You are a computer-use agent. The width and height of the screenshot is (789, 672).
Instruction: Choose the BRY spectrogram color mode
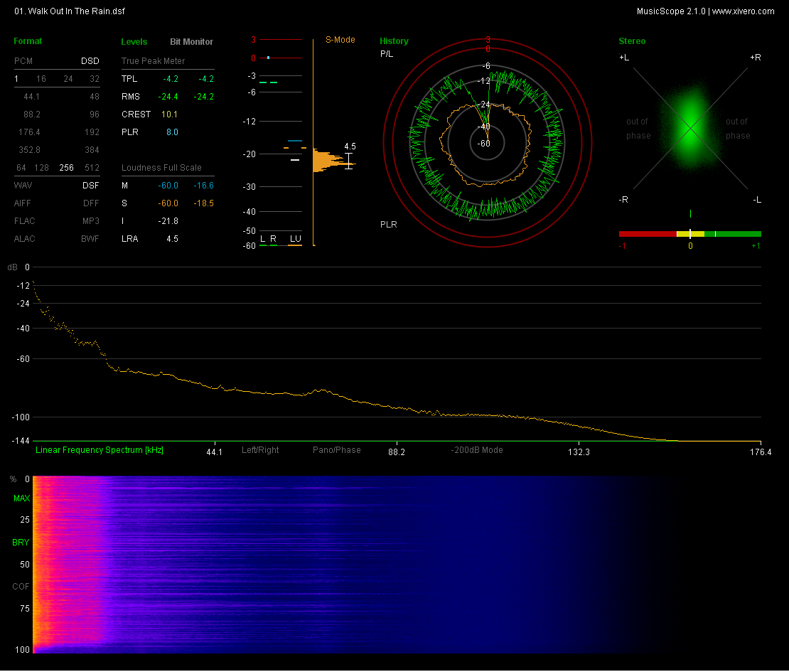(21, 543)
